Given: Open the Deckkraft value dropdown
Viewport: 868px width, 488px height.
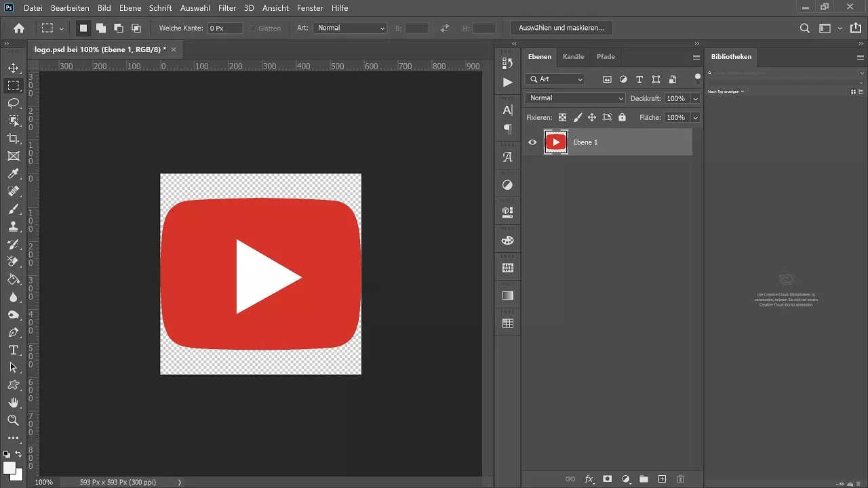Looking at the screenshot, I should click(x=695, y=98).
